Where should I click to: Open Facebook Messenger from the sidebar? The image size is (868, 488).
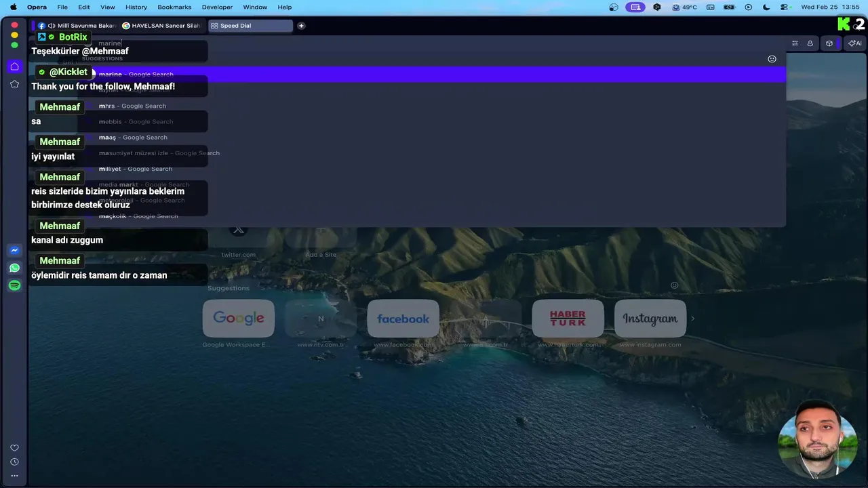pyautogui.click(x=14, y=251)
